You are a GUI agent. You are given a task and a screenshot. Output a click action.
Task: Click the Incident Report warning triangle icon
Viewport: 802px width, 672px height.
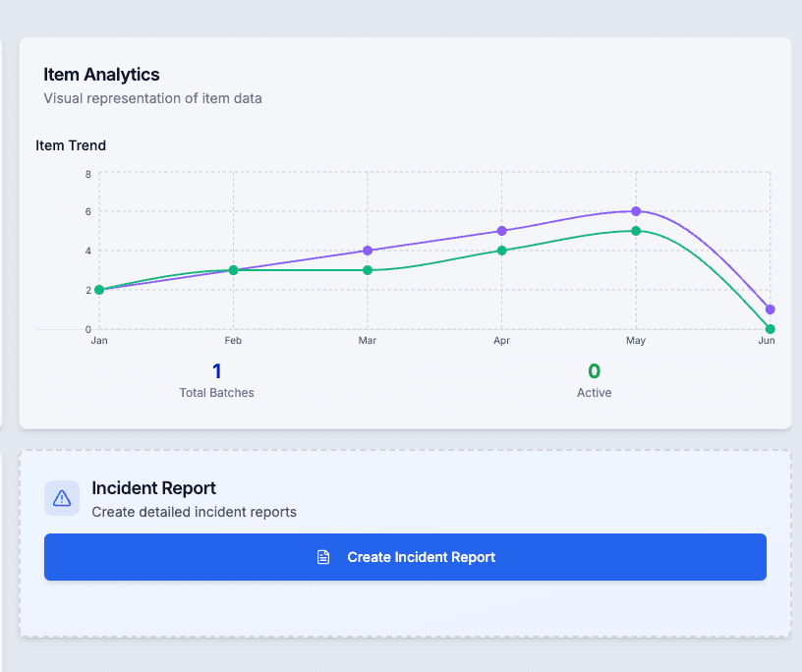pos(62,498)
